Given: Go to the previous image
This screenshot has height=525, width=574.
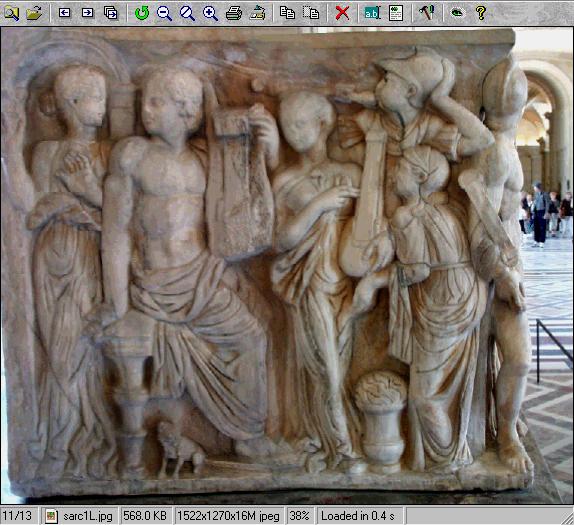Looking at the screenshot, I should point(64,13).
